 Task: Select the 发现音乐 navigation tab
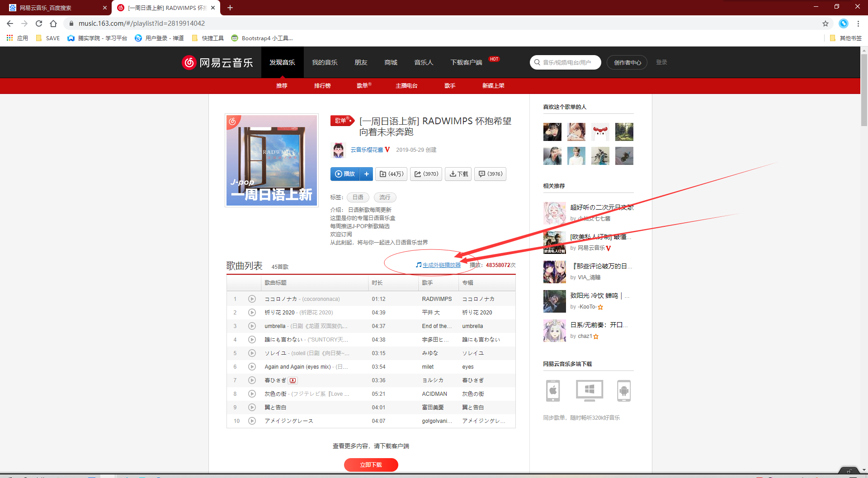[282, 62]
